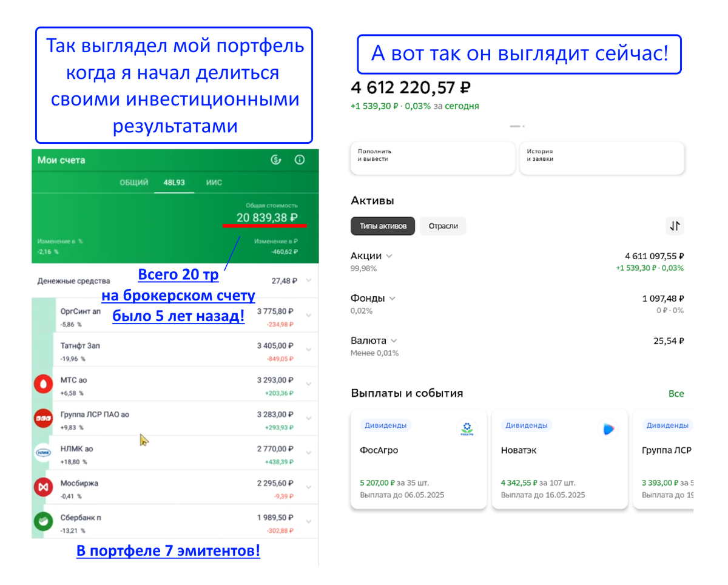Expand the Группа ЛСР ПАО ао chevron
Viewport: 728px width, 585px height.
pos(309,419)
